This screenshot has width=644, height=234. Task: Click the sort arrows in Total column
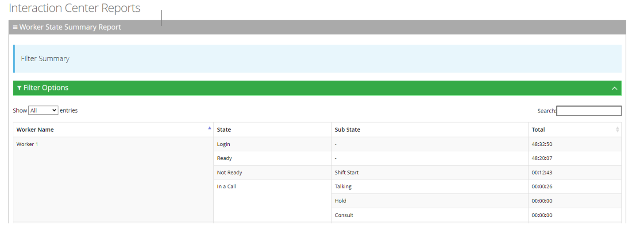coord(617,130)
